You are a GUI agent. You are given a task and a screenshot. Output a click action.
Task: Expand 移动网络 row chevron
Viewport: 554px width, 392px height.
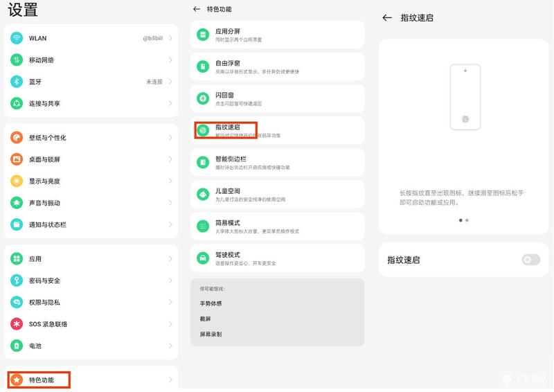(170, 60)
